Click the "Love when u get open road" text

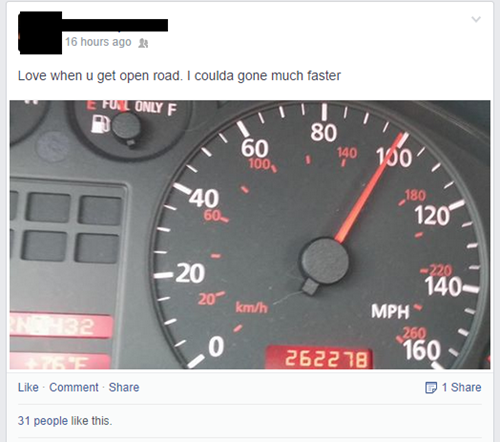click(x=100, y=76)
